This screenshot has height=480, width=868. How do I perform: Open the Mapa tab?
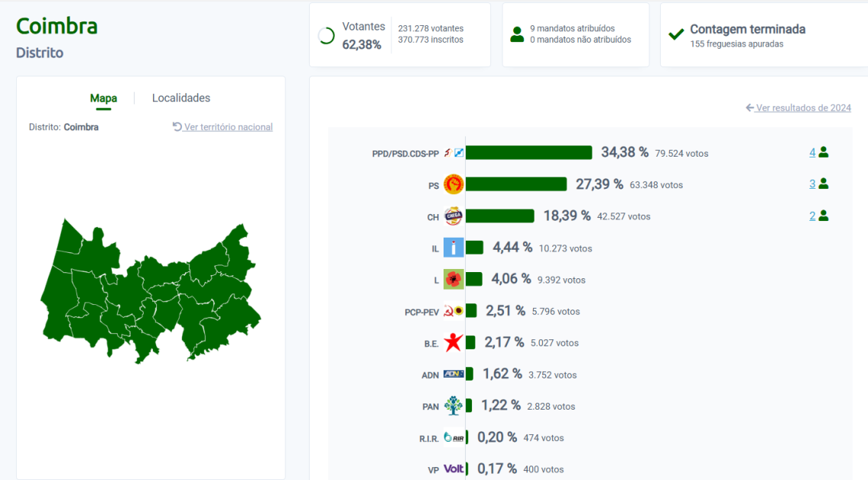pyautogui.click(x=104, y=98)
